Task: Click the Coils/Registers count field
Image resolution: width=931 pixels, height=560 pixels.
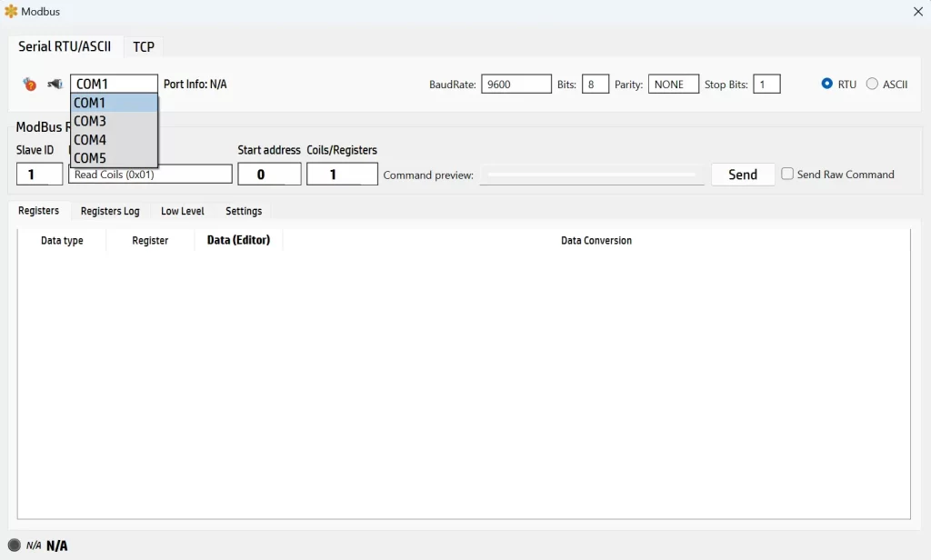Action: pyautogui.click(x=342, y=174)
